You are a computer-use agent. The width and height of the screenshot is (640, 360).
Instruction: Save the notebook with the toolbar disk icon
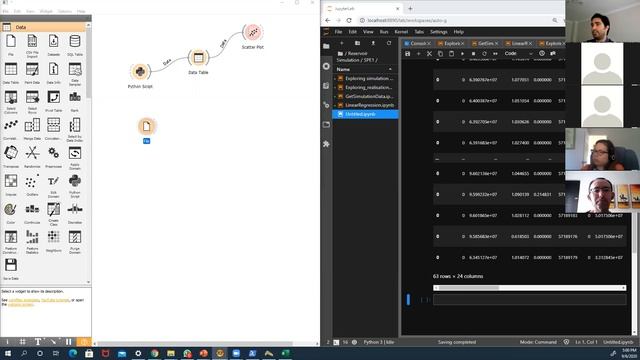pos(407,53)
